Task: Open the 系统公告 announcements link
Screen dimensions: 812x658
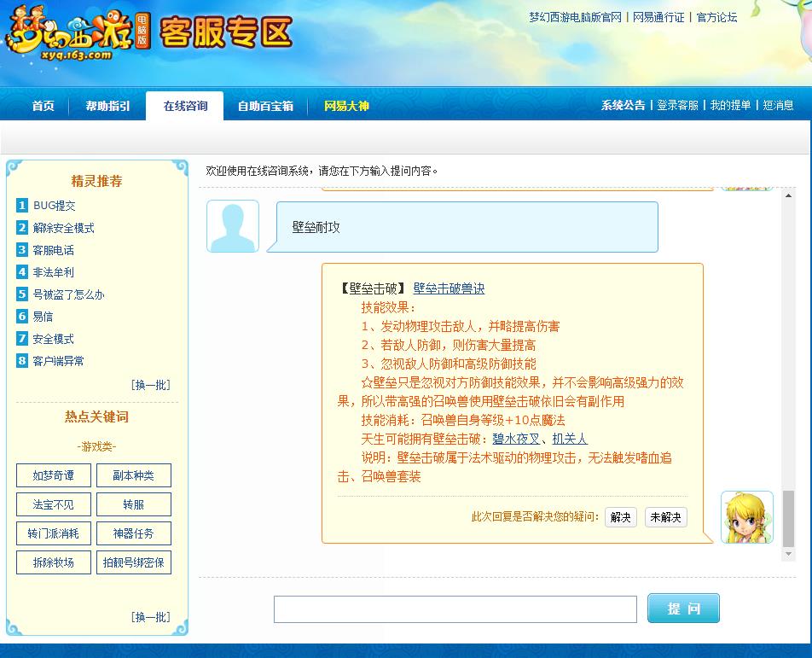Action: point(623,105)
